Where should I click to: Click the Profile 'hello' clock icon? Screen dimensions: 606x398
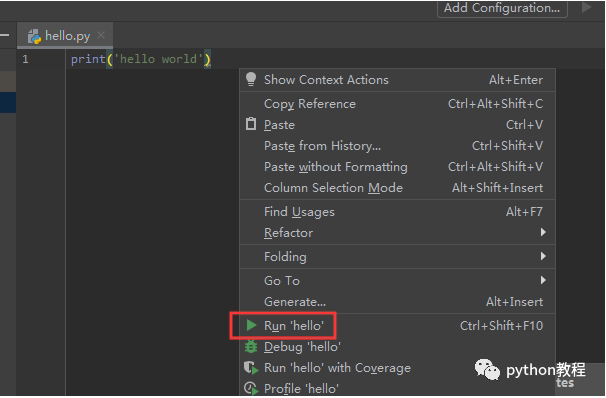click(x=251, y=388)
